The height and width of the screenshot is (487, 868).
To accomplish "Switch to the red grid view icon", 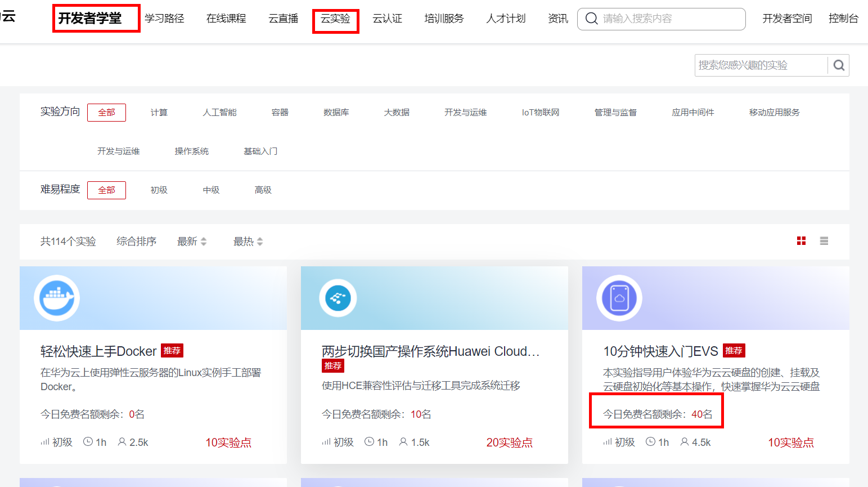I will point(802,241).
